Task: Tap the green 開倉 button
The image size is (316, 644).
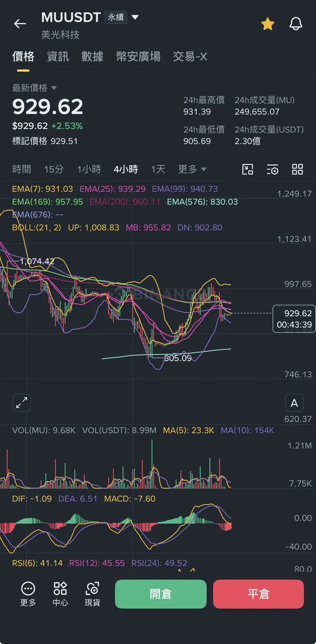Action: point(161,594)
